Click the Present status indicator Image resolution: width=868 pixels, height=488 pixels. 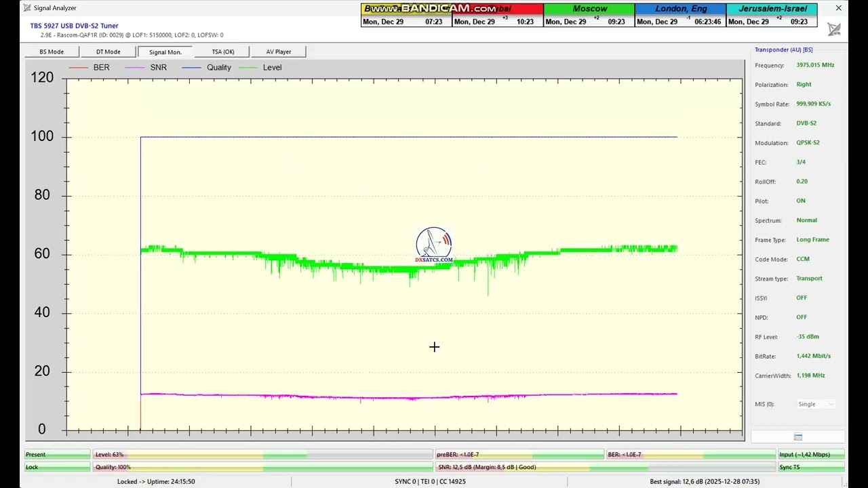coord(57,455)
